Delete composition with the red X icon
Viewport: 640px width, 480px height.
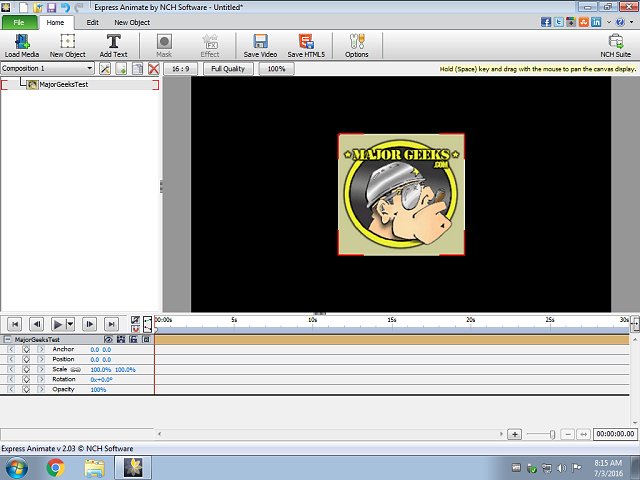coord(153,69)
